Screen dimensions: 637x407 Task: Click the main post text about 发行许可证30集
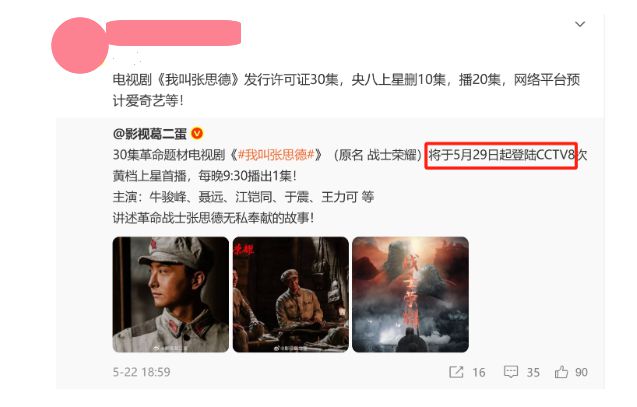pos(346,90)
